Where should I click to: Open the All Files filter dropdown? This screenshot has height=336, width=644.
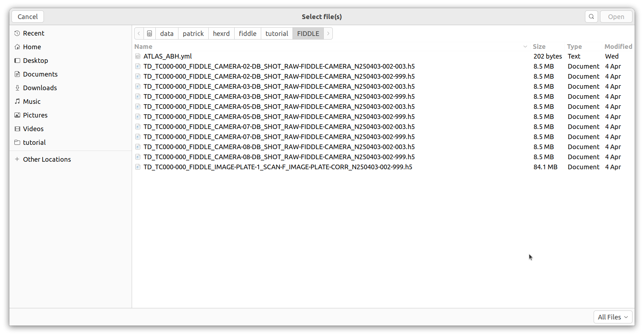(613, 317)
